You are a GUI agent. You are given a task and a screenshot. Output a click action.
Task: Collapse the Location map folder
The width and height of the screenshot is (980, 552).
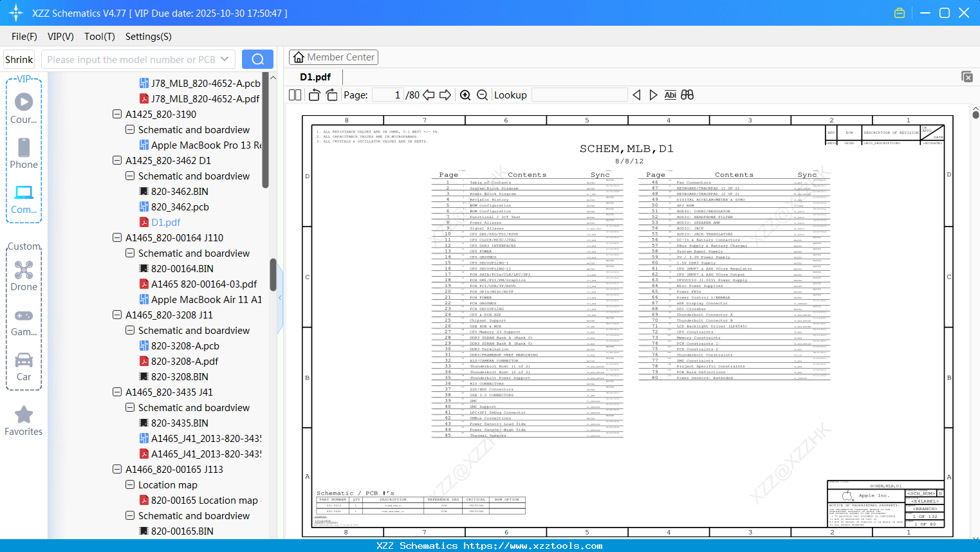[130, 485]
